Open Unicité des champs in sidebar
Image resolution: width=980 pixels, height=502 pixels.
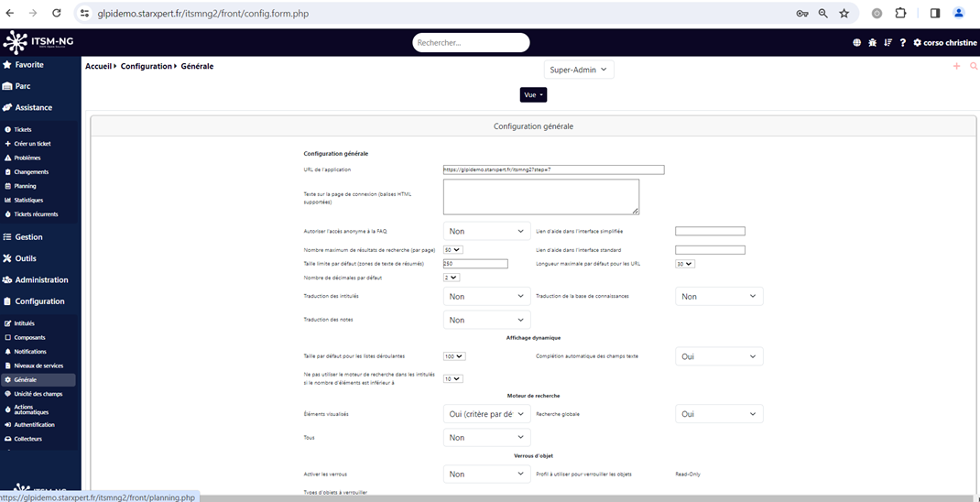pos(38,394)
